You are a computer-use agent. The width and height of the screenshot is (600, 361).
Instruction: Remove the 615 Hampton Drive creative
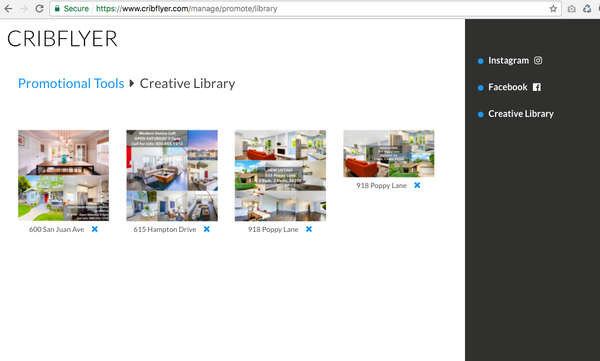click(x=207, y=229)
